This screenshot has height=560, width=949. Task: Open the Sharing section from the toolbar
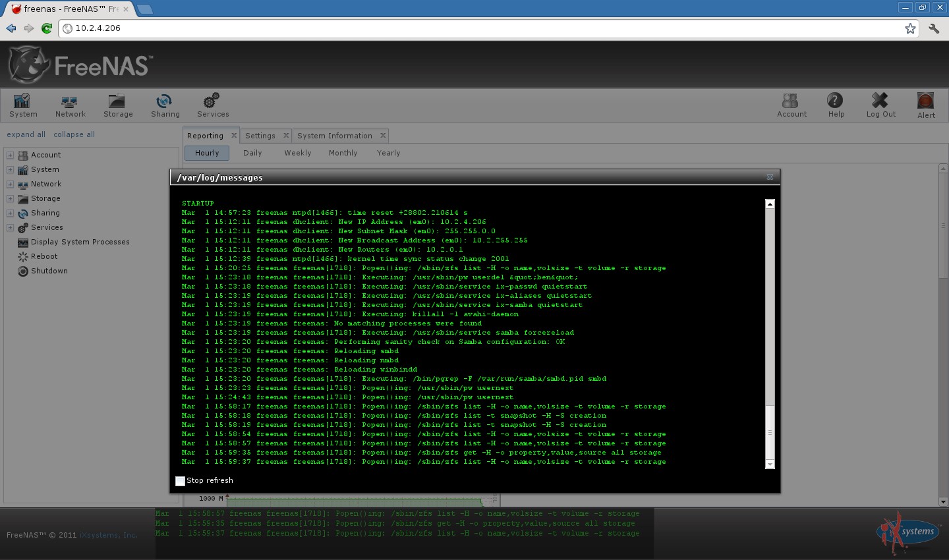tap(165, 105)
